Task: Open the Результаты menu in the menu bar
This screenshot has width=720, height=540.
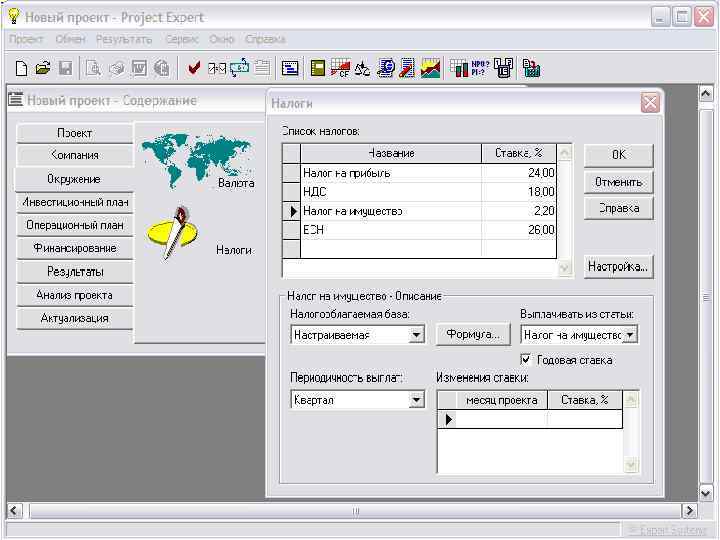Action: [124, 39]
